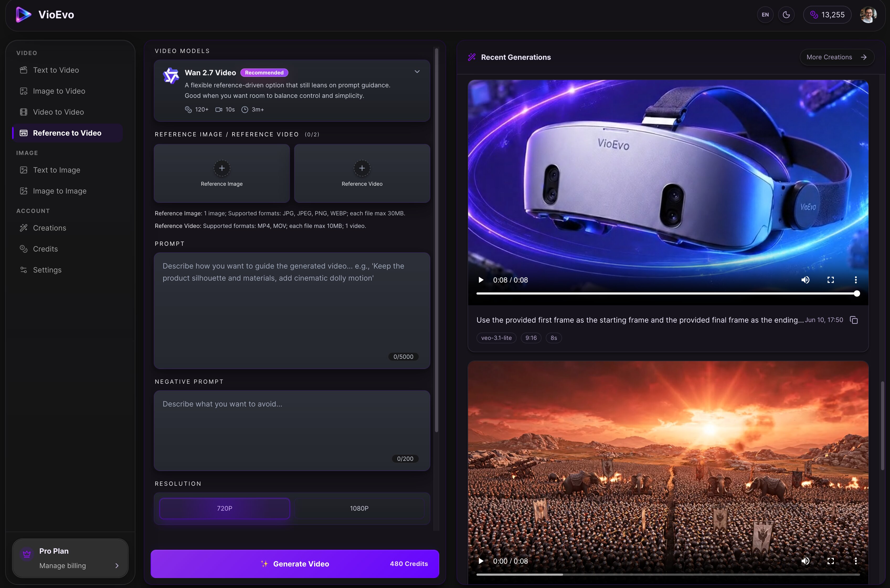The width and height of the screenshot is (890, 588).
Task: Click Generate Video button
Action: (295, 564)
